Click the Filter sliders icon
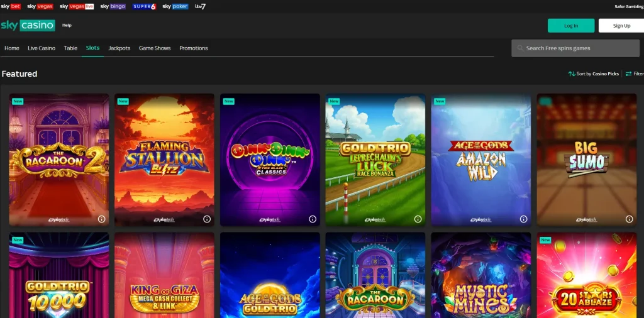The height and width of the screenshot is (318, 644). [x=628, y=74]
